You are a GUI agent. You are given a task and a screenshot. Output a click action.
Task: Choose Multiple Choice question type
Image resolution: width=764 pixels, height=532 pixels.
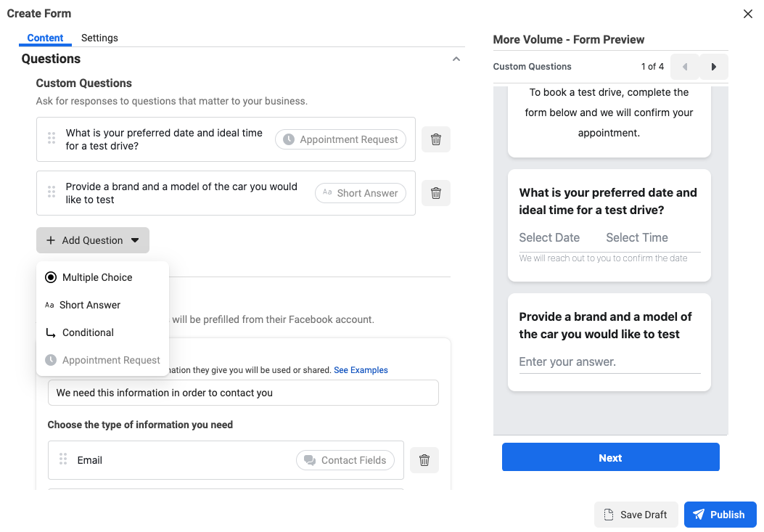(103, 277)
